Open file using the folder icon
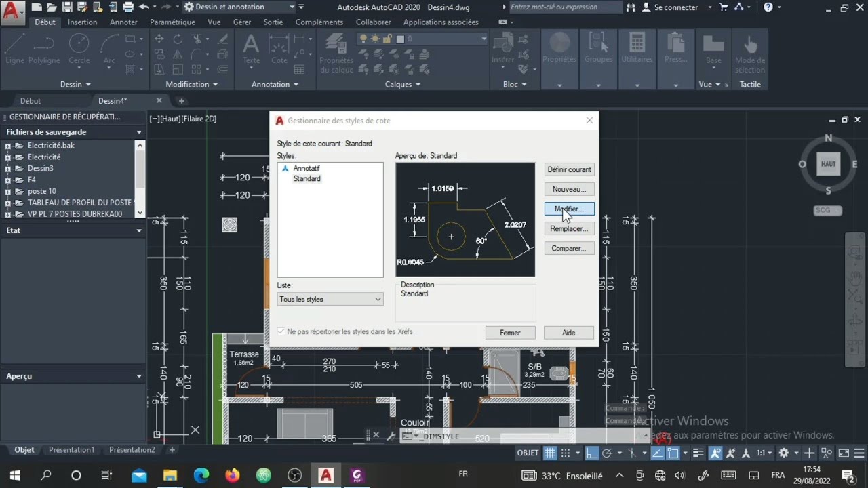Viewport: 868px width, 488px height. pos(52,7)
